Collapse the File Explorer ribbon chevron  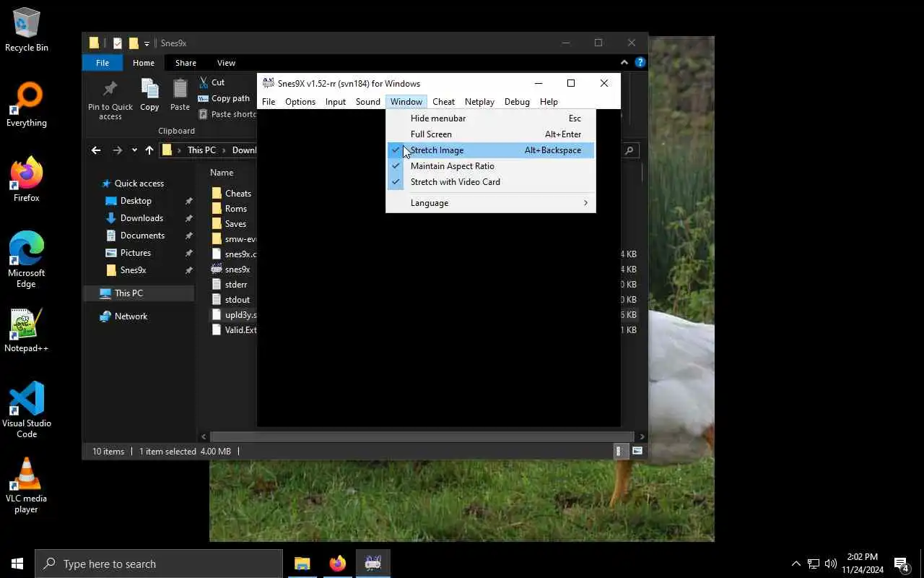625,63
